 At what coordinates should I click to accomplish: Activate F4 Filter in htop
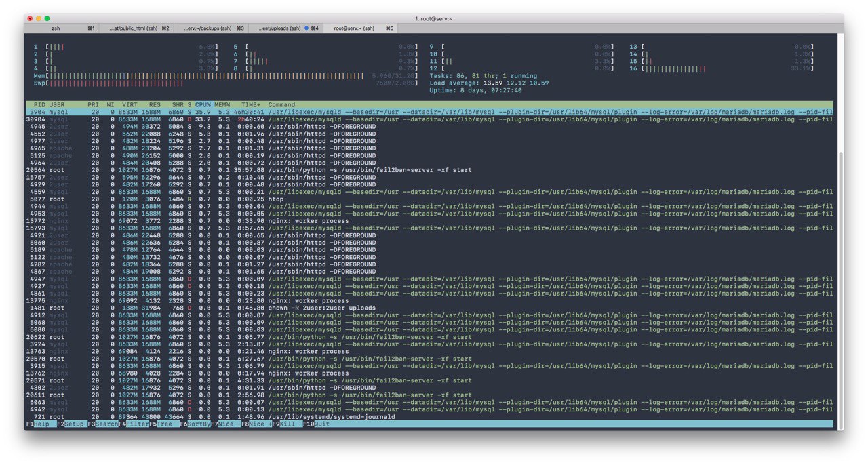(138, 424)
